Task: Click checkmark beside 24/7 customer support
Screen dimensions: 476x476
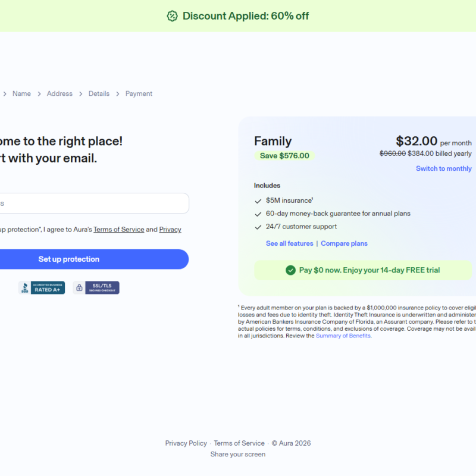Action: pos(258,227)
